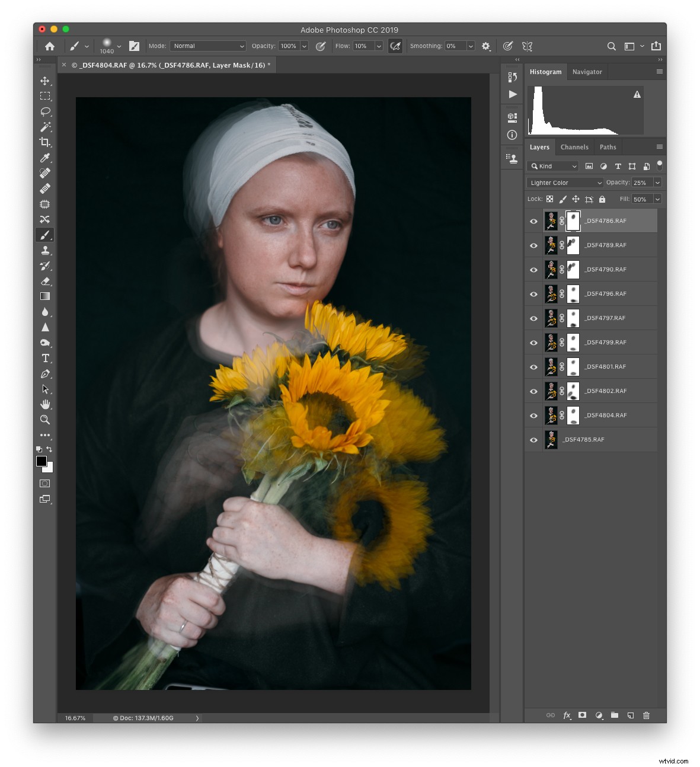Screen dimensions: 700x767
Task: Select the Clone Stamp tool
Action: 45,250
